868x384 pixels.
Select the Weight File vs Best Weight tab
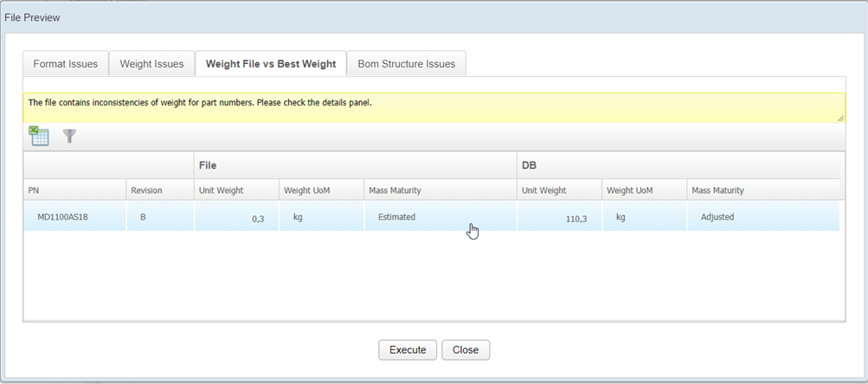coord(271,64)
